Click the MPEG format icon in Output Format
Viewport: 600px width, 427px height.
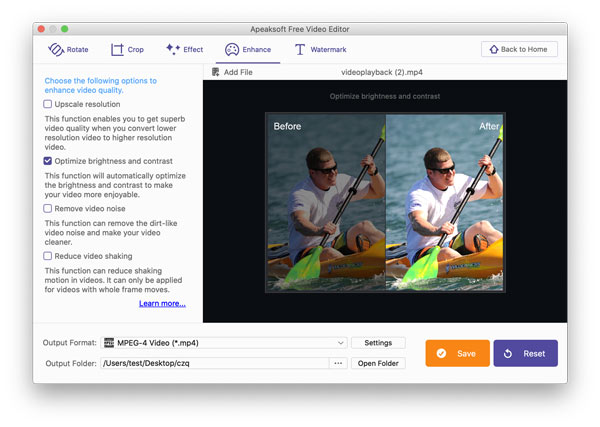[x=109, y=342]
